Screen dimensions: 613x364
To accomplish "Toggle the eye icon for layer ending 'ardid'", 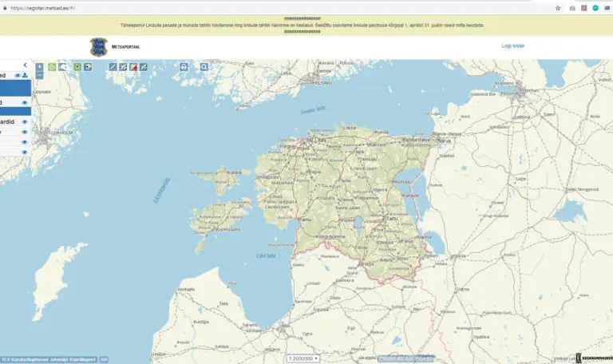I will (x=25, y=122).
